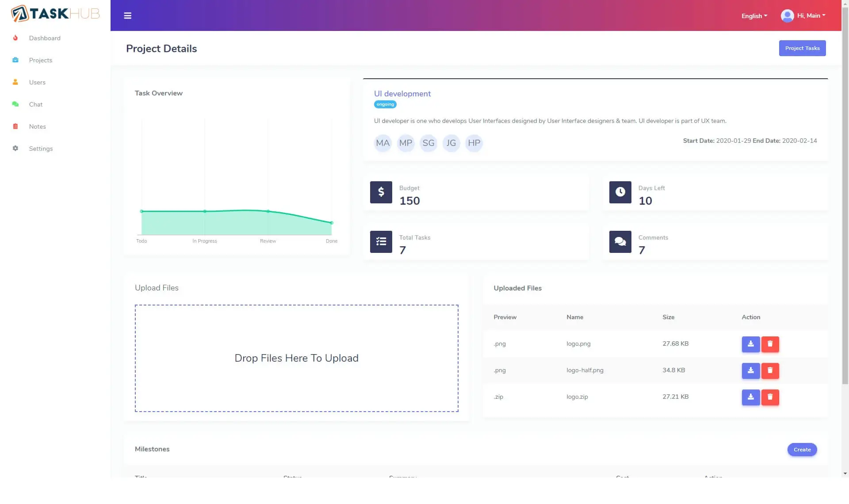
Task: Open Dashboard from the sidebar
Action: 45,38
